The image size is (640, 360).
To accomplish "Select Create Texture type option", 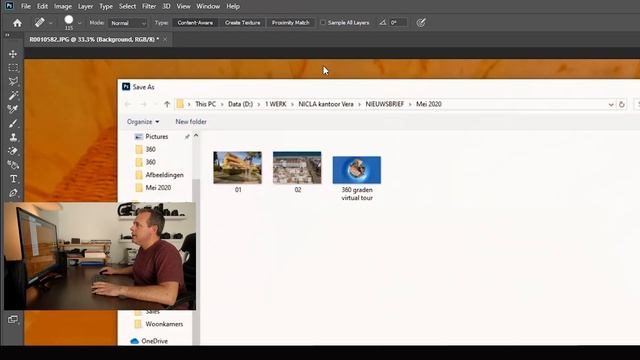I will click(242, 23).
